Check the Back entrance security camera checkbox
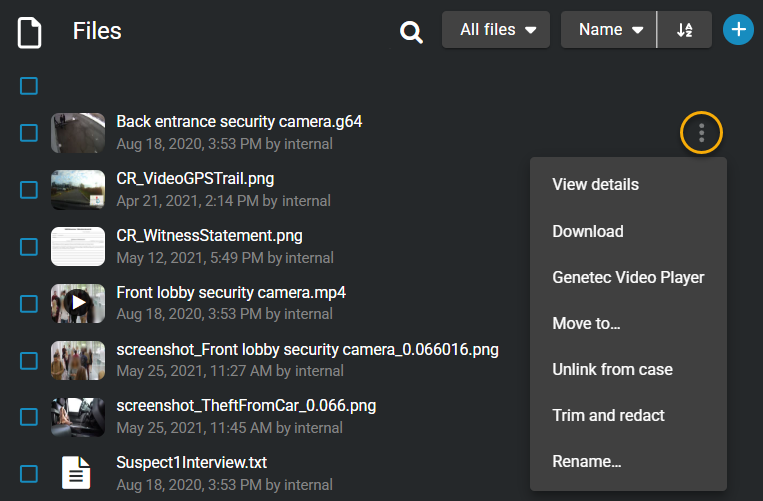Viewport: 763px width, 501px height. tap(29, 133)
